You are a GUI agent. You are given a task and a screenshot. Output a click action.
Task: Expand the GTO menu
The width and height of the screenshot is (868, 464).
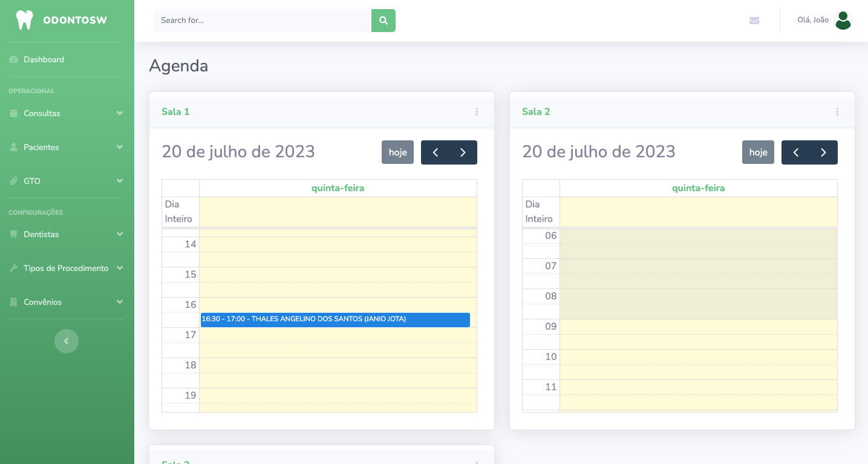pyautogui.click(x=67, y=181)
